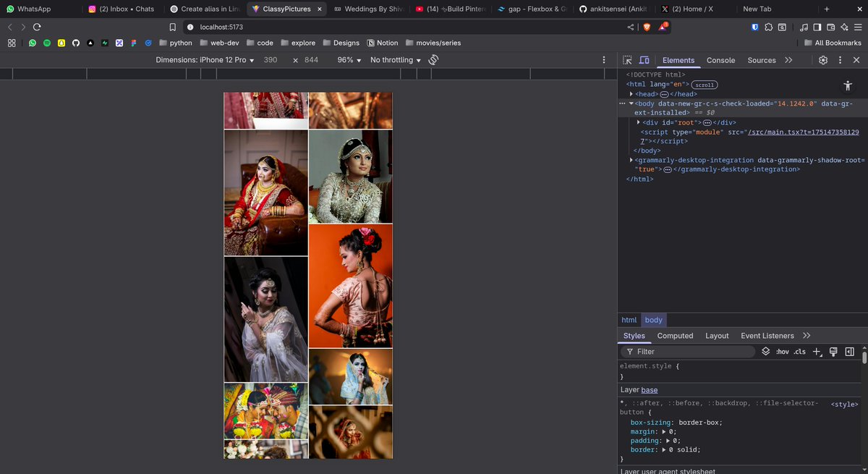Toggle the device toolbar icon in DevTools
This screenshot has height=474, width=868.
pos(644,60)
